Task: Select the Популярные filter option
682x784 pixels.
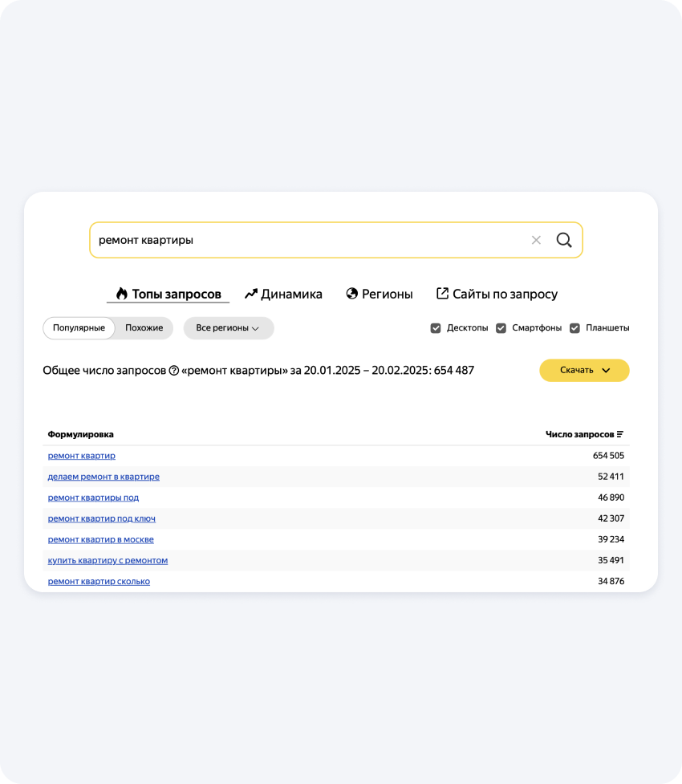Action: pos(79,328)
